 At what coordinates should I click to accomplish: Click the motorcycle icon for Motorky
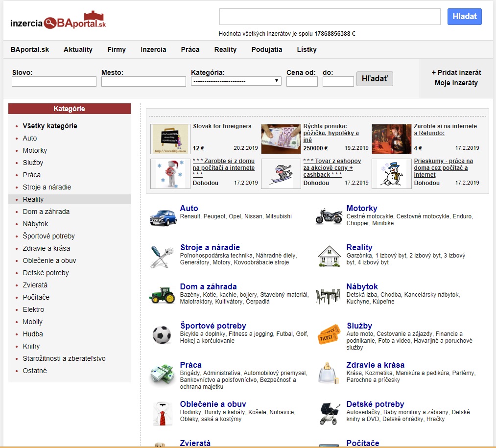[x=329, y=216]
